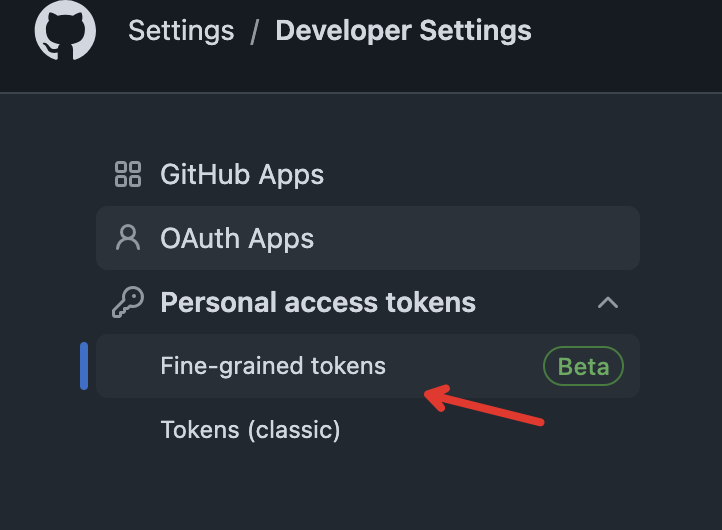This screenshot has width=722, height=530.
Task: Select the OAuth Apps menu label
Action: point(237,239)
